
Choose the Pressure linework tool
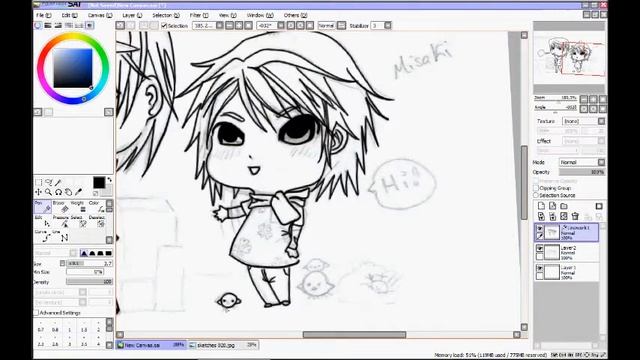pyautogui.click(x=60, y=222)
